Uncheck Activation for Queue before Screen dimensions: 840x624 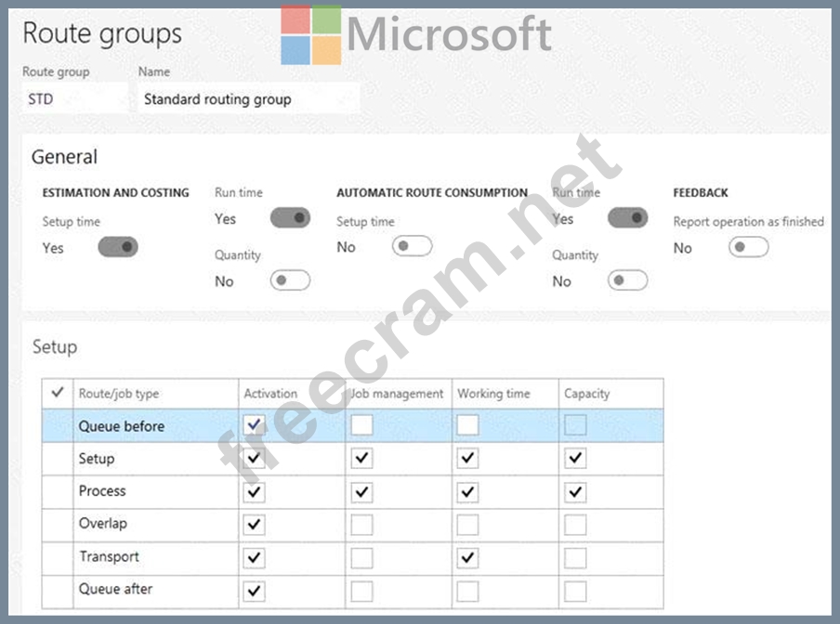click(254, 425)
